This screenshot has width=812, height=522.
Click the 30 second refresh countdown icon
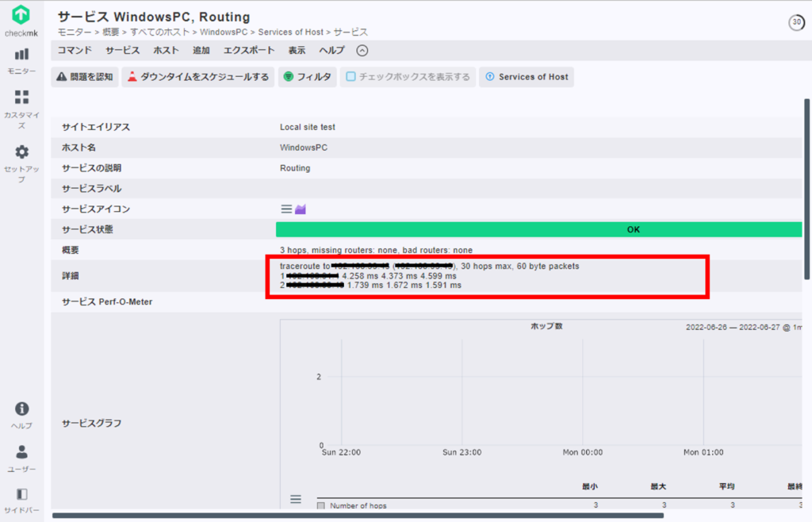pos(796,22)
